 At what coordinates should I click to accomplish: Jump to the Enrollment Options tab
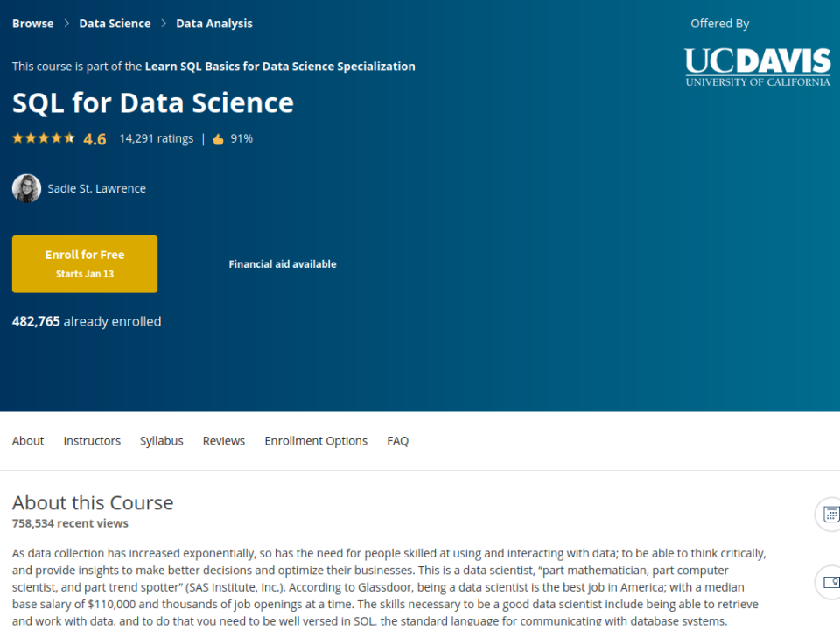click(316, 441)
